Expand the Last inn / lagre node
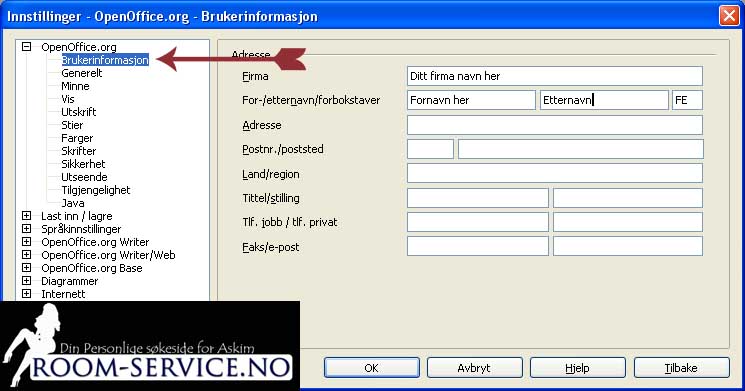The height and width of the screenshot is (391, 745). click(27, 216)
